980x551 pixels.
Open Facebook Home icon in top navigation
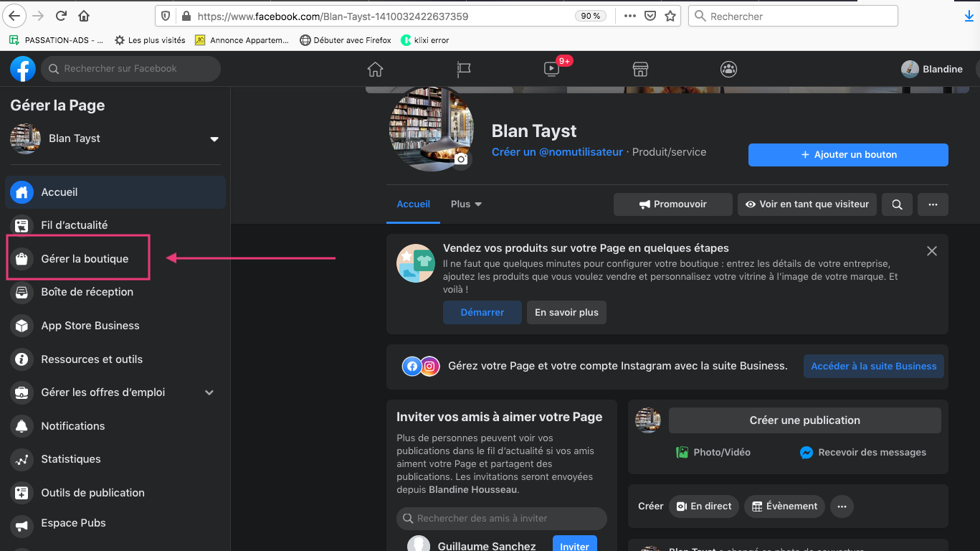pyautogui.click(x=375, y=69)
